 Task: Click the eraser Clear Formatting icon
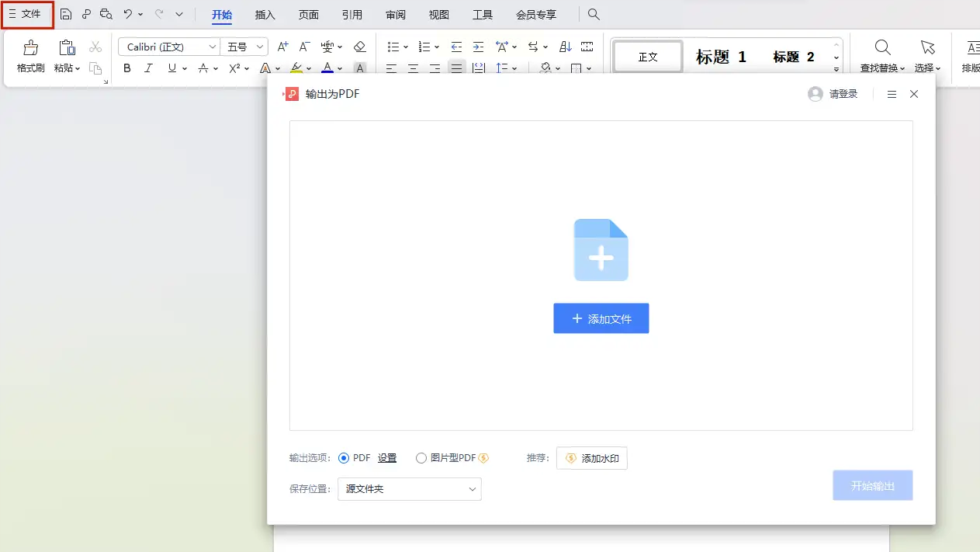click(359, 47)
